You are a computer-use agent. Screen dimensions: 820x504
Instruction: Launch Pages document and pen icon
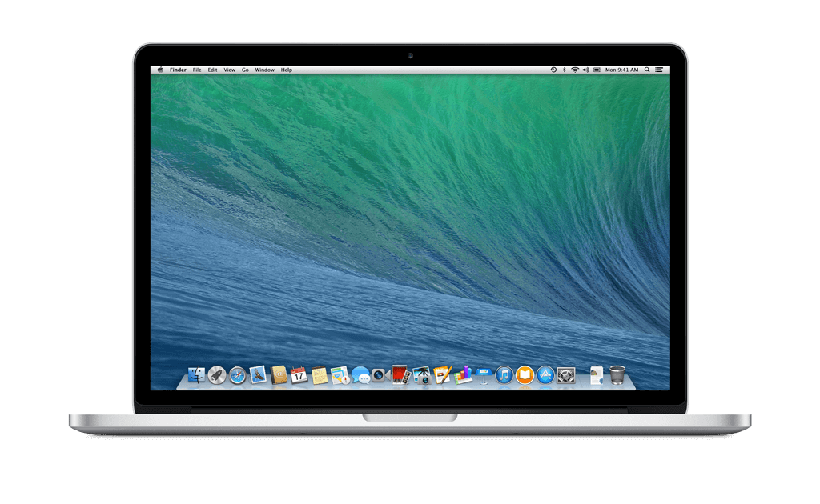[x=442, y=374]
